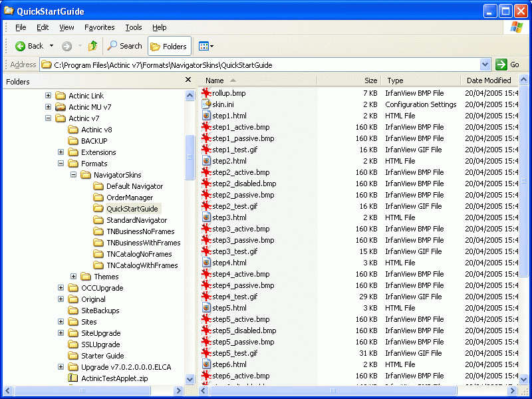Select the step1.html file icon

point(206,116)
